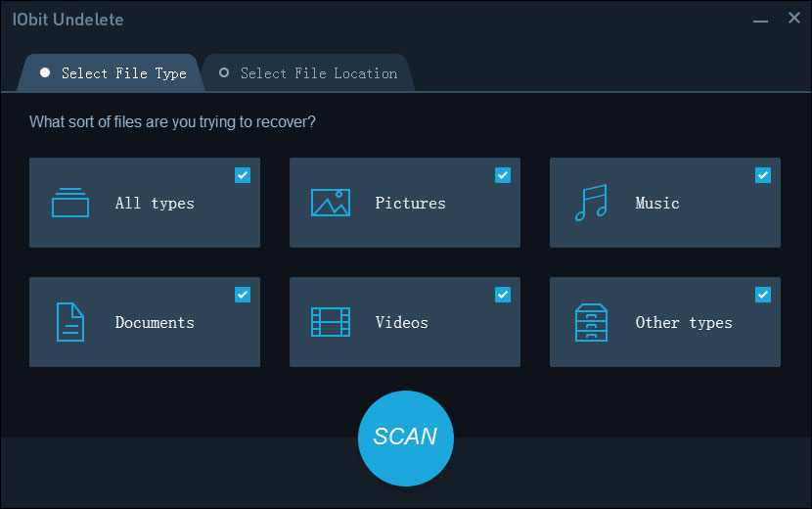Minimize the IObit Undelete window
The height and width of the screenshot is (509, 812).
click(x=759, y=20)
